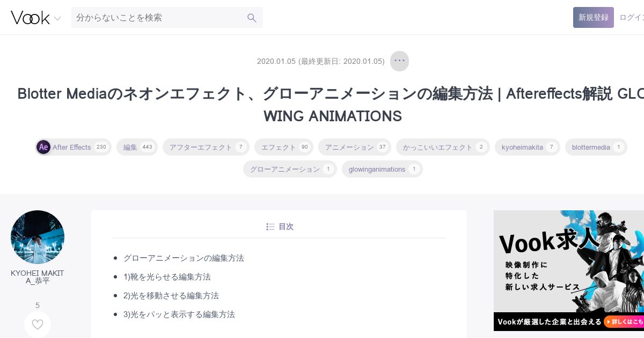Click the 目次 heading text
The height and width of the screenshot is (338, 644).
[286, 227]
